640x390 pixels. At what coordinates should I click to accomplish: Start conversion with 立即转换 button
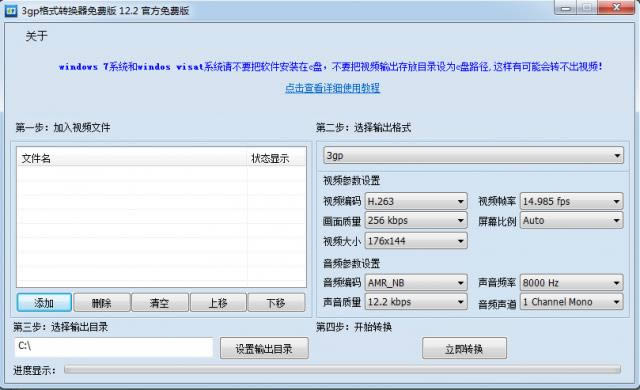pos(464,348)
